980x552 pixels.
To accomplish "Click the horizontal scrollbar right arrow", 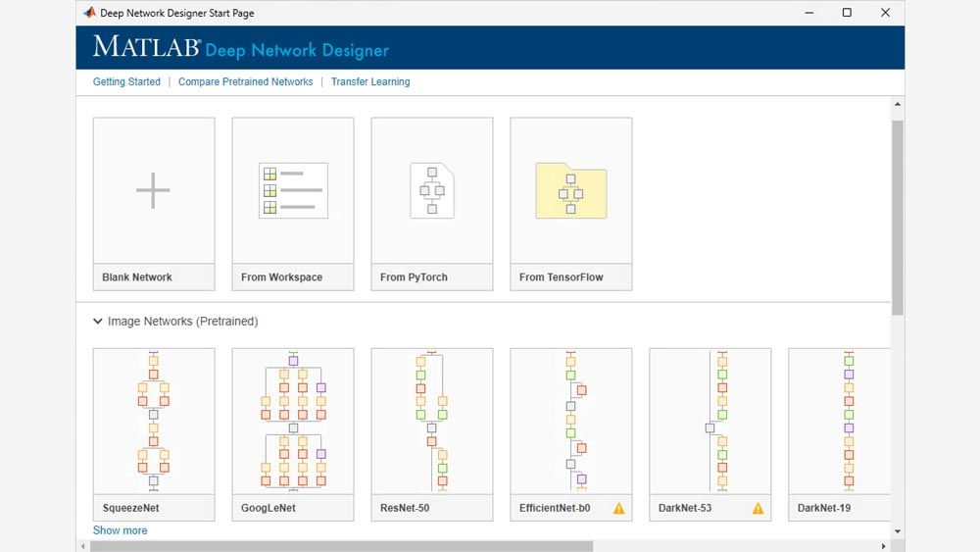I will (884, 546).
